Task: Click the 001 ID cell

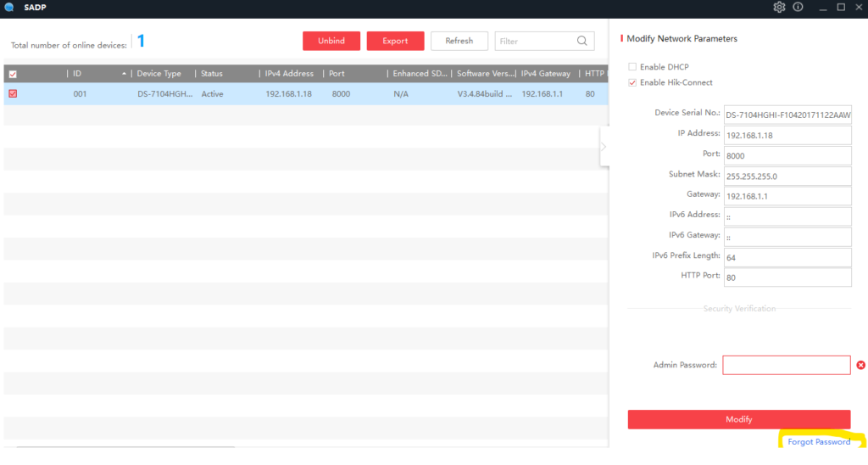Action: (80, 94)
